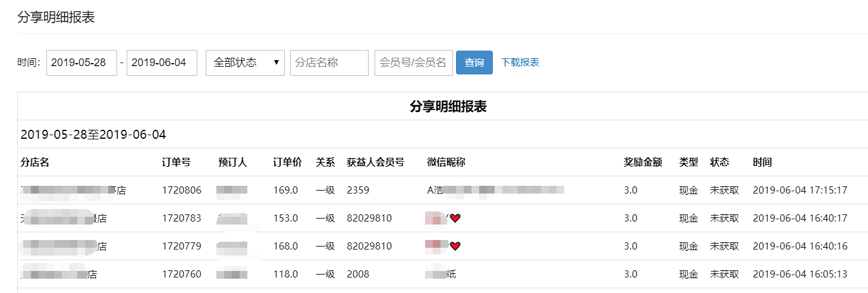Click the start date field 2019-05-28
The image size is (868, 293).
coord(81,63)
